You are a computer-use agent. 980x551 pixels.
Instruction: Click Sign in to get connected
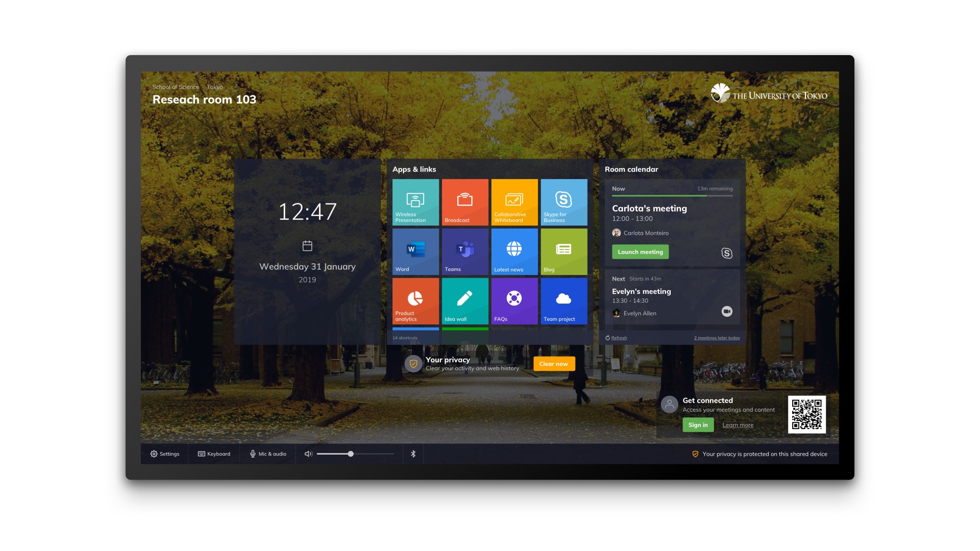coord(696,424)
